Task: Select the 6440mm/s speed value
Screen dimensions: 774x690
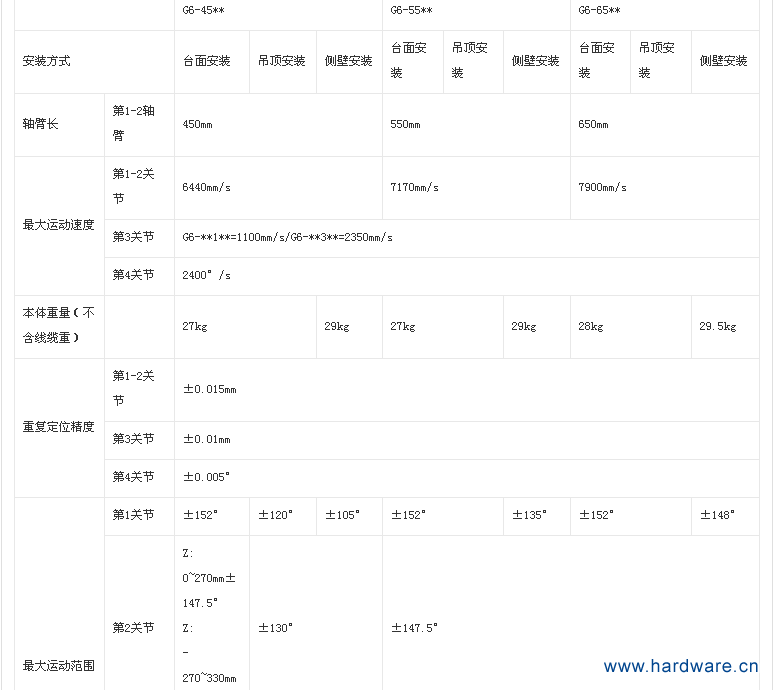Action: click(x=206, y=187)
